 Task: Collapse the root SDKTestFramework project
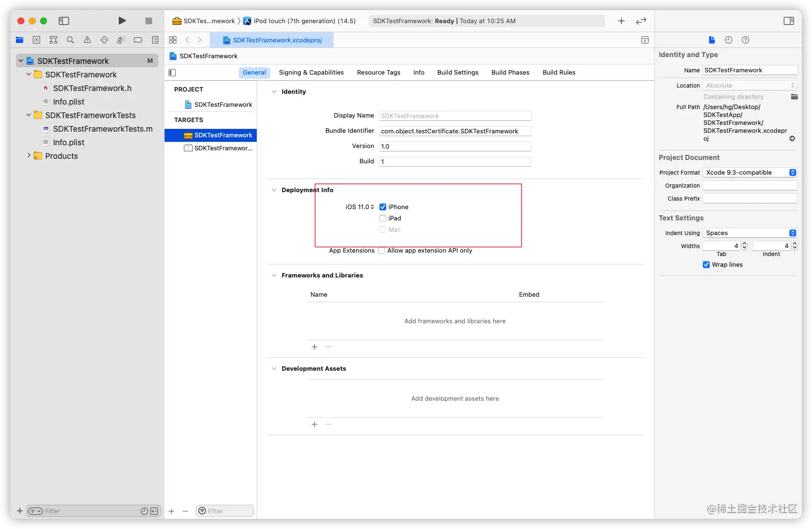pyautogui.click(x=21, y=60)
